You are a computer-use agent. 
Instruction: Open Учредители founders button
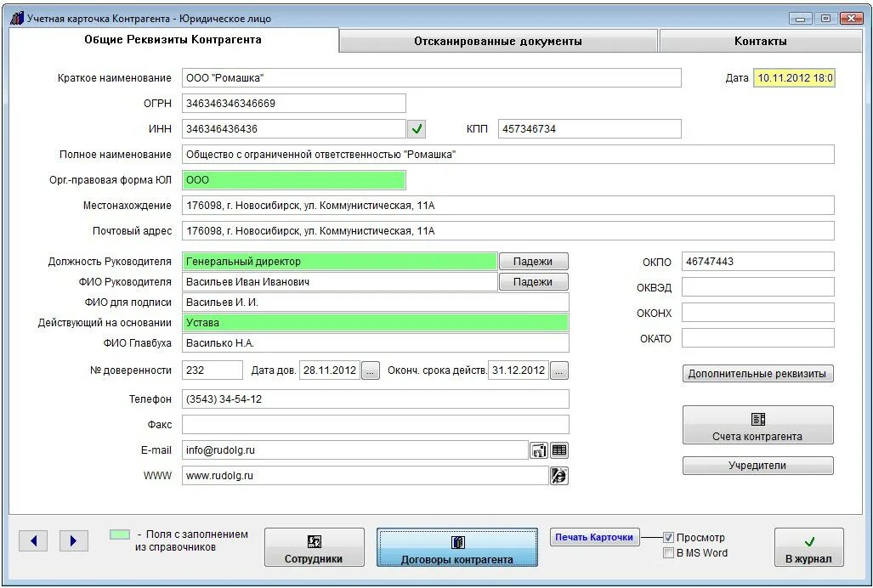coord(757,466)
